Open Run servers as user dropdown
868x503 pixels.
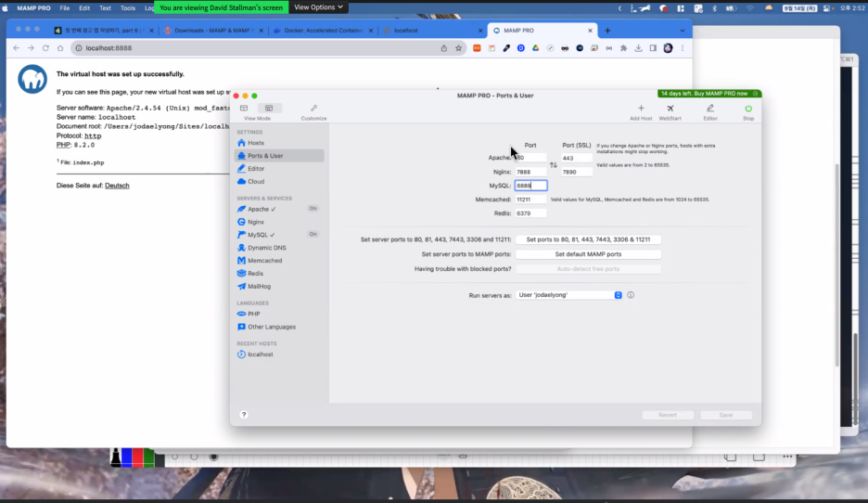point(568,295)
